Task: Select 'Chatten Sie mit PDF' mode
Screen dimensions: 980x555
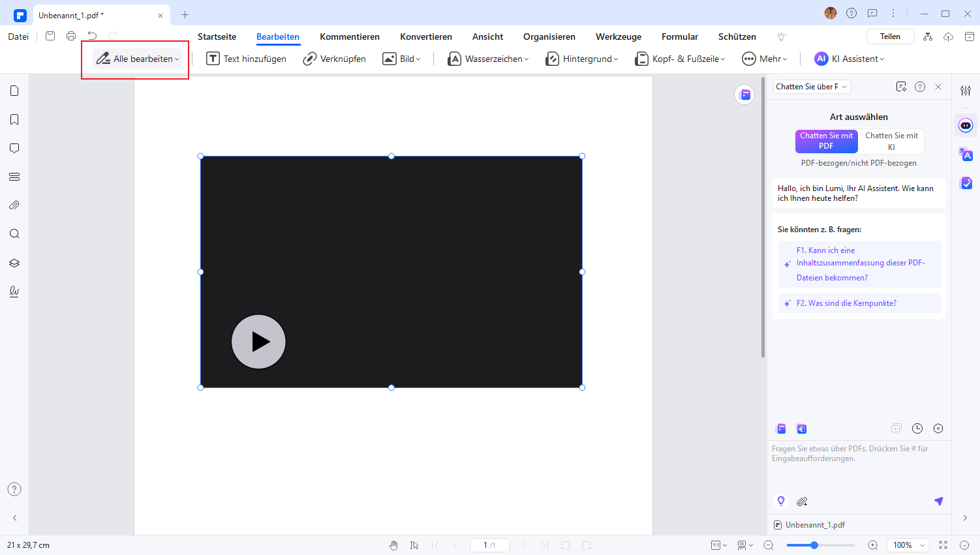Action: click(x=826, y=141)
